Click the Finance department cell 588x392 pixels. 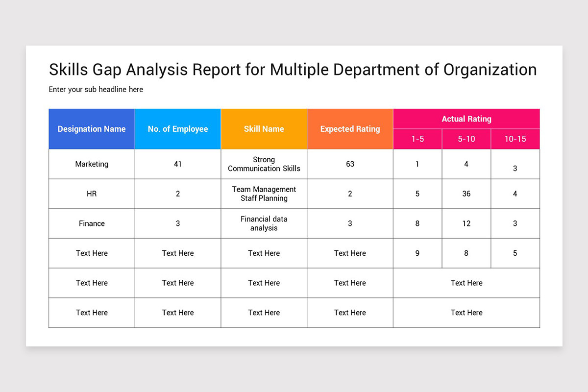[x=91, y=223]
